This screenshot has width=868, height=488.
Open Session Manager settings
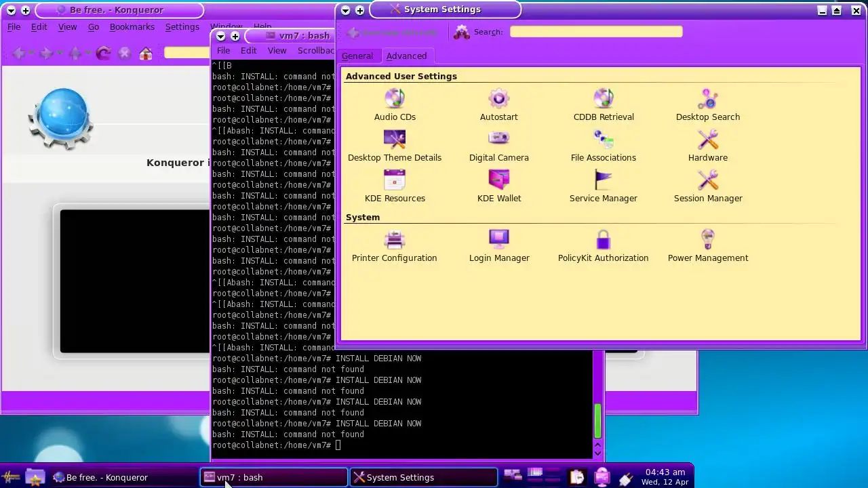[707, 186]
